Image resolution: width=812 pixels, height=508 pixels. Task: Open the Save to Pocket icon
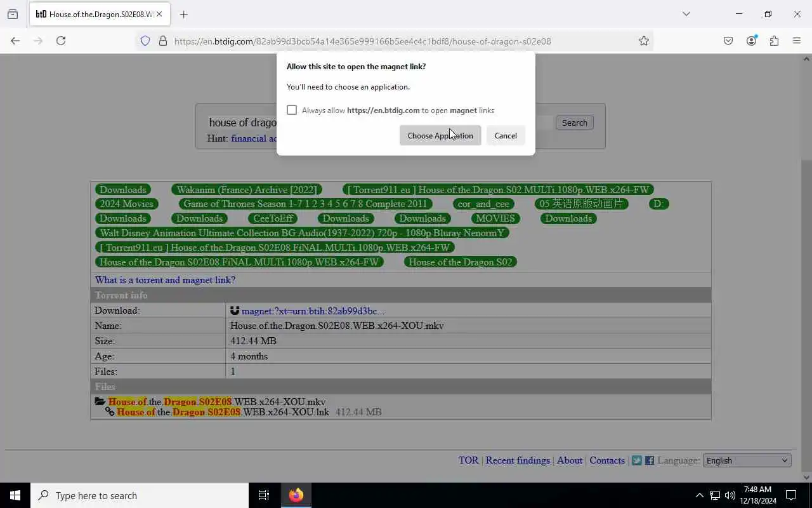(x=728, y=41)
